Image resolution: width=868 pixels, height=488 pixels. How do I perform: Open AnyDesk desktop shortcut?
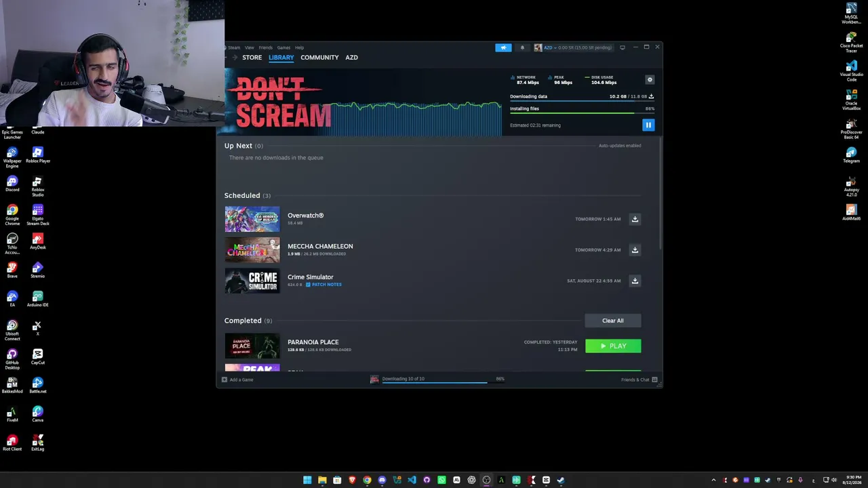37,241
